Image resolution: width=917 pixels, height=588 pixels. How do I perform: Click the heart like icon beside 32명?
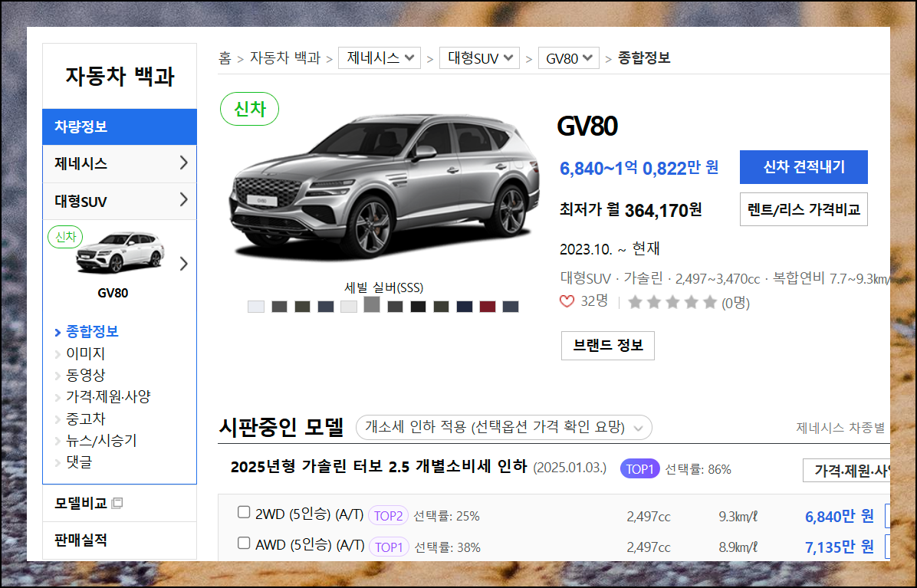[567, 301]
